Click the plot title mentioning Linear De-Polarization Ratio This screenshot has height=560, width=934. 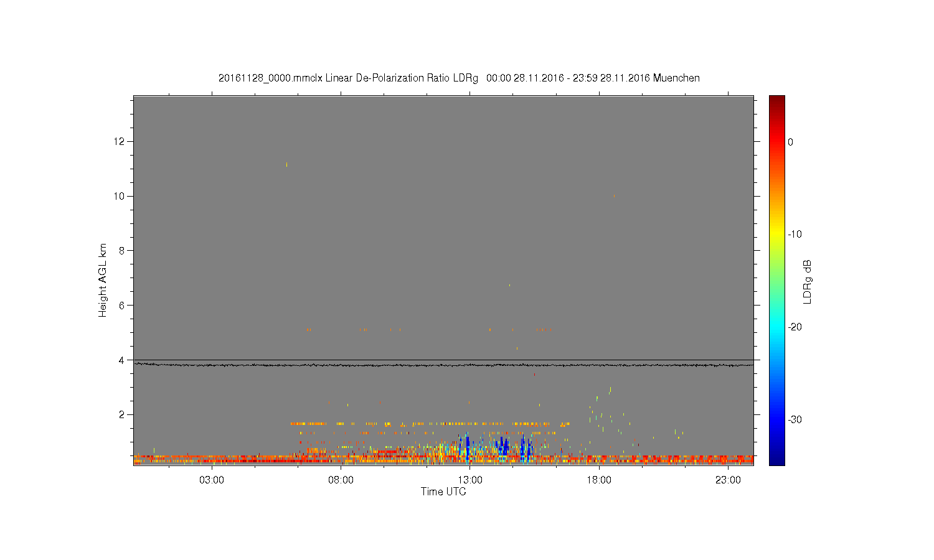point(459,78)
